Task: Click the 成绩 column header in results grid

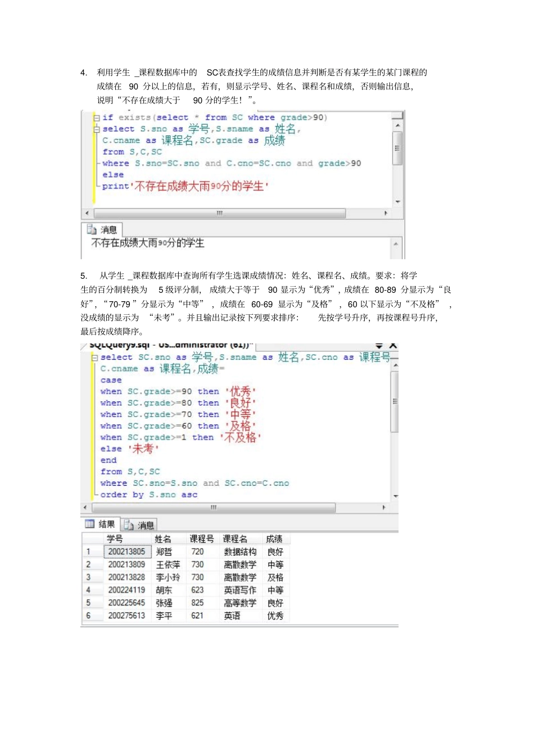Action: coord(276,538)
